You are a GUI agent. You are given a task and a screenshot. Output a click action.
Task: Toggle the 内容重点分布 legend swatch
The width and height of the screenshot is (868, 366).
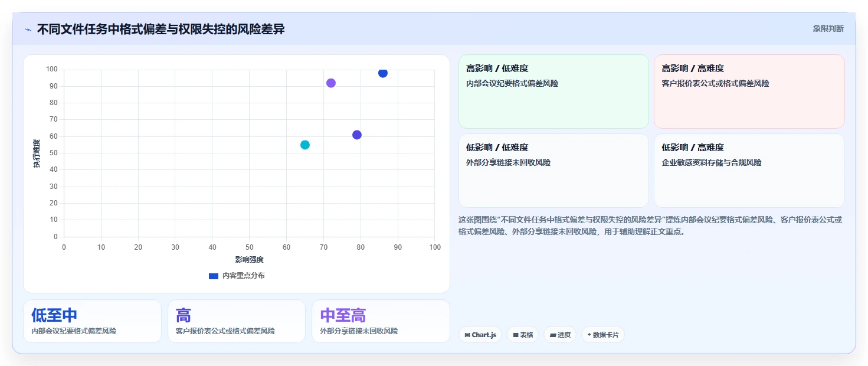pyautogui.click(x=214, y=276)
